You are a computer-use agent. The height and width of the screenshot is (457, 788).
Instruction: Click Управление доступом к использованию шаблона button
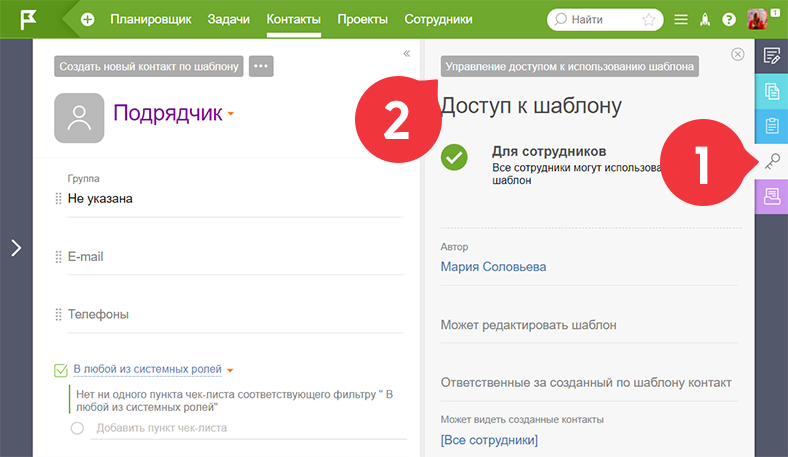point(570,66)
